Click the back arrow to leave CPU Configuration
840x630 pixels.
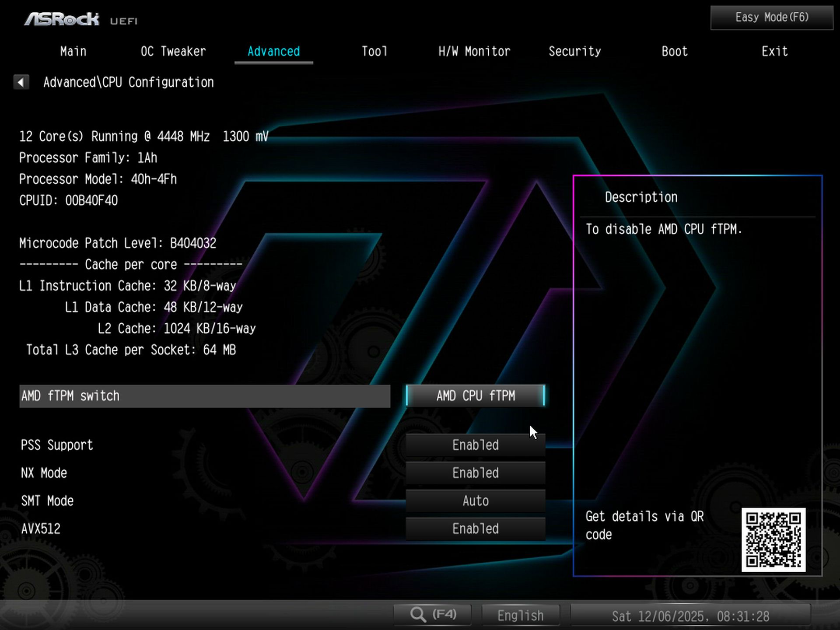(21, 82)
